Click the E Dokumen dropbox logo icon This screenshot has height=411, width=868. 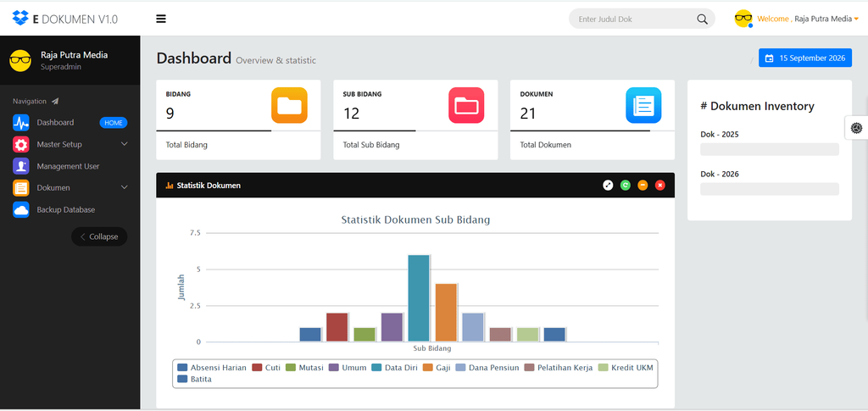pyautogui.click(x=20, y=19)
